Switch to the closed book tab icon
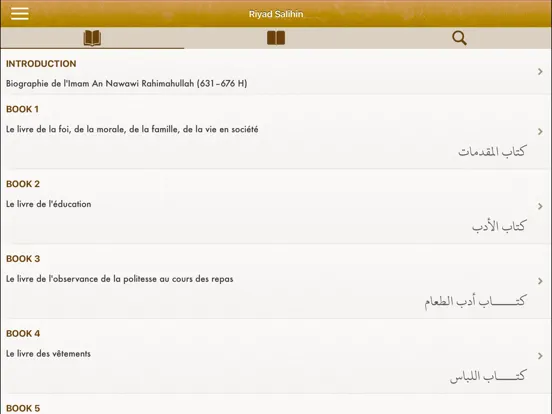 coord(276,38)
